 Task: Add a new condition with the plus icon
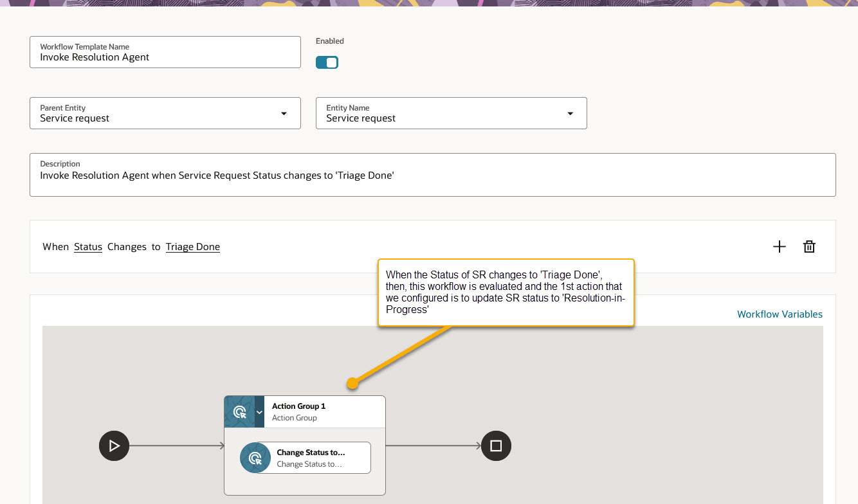coord(780,246)
